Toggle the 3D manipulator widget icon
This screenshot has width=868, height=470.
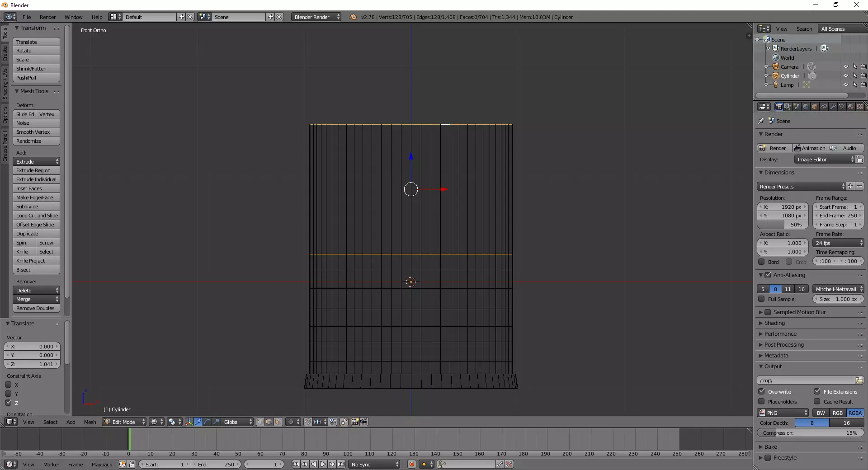tap(189, 422)
